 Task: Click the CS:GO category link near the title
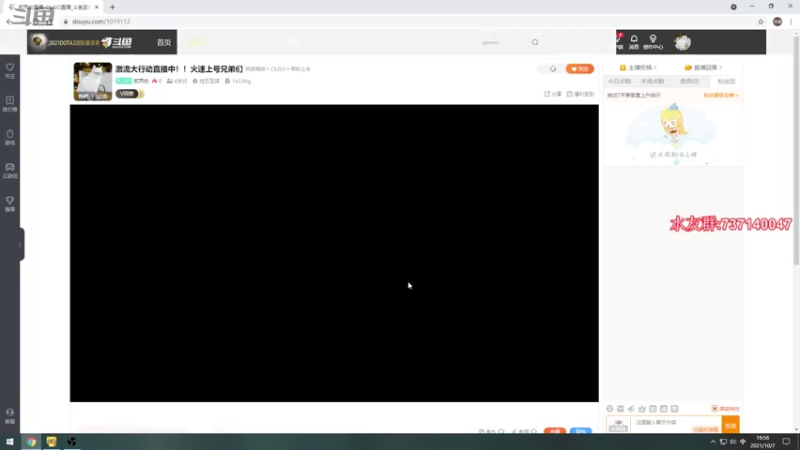[278, 69]
